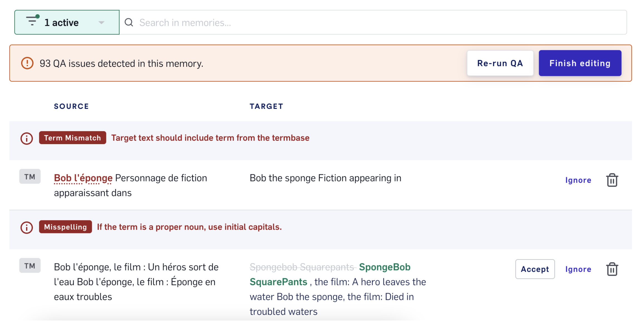Delete the Bob the sponge Fiction entry
The image size is (644, 321).
pyautogui.click(x=612, y=180)
